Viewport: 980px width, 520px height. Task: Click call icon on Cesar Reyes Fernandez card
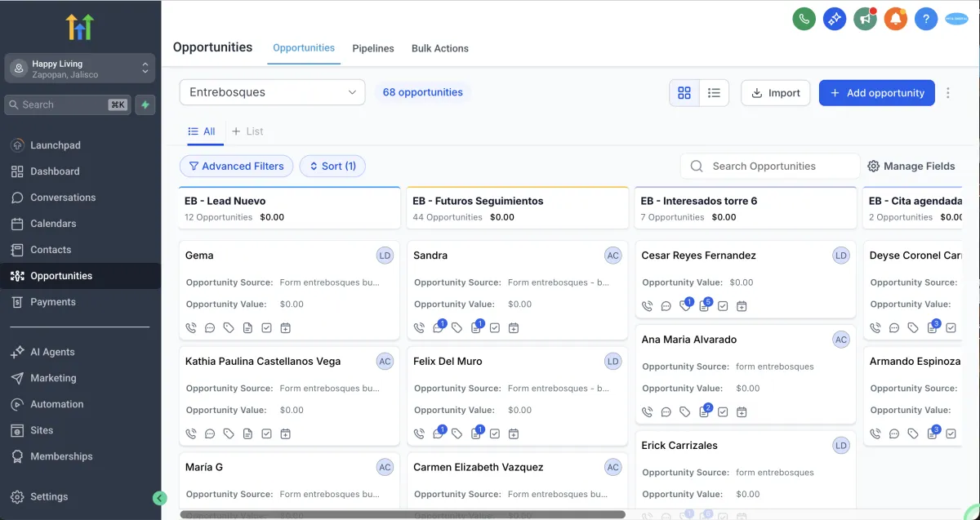click(x=647, y=306)
